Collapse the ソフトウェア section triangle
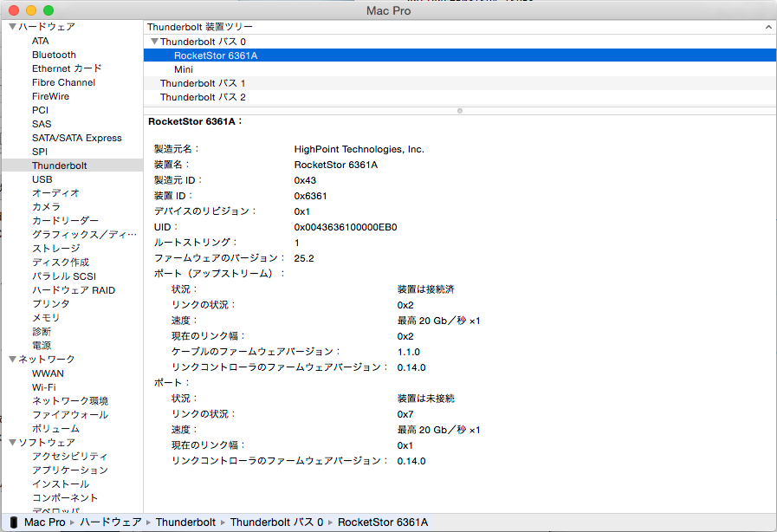This screenshot has height=532, width=777. click(x=12, y=442)
